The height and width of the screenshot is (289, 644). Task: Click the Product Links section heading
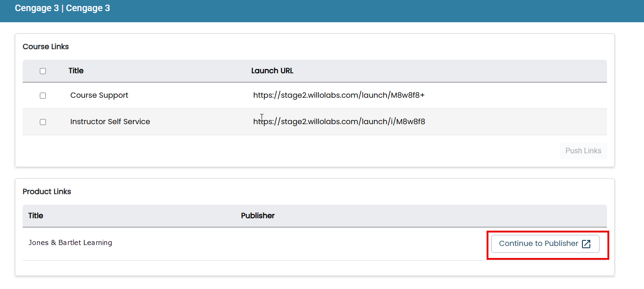coord(47,191)
